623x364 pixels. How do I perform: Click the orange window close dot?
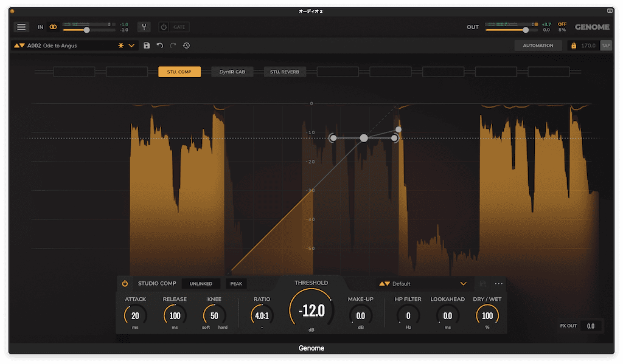pos(12,11)
